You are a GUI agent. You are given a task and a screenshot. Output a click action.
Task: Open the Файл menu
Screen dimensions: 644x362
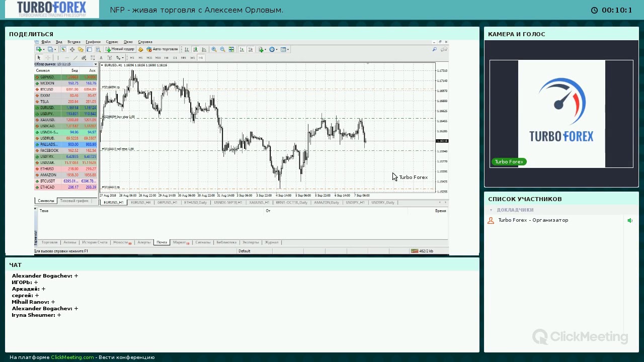click(x=46, y=42)
